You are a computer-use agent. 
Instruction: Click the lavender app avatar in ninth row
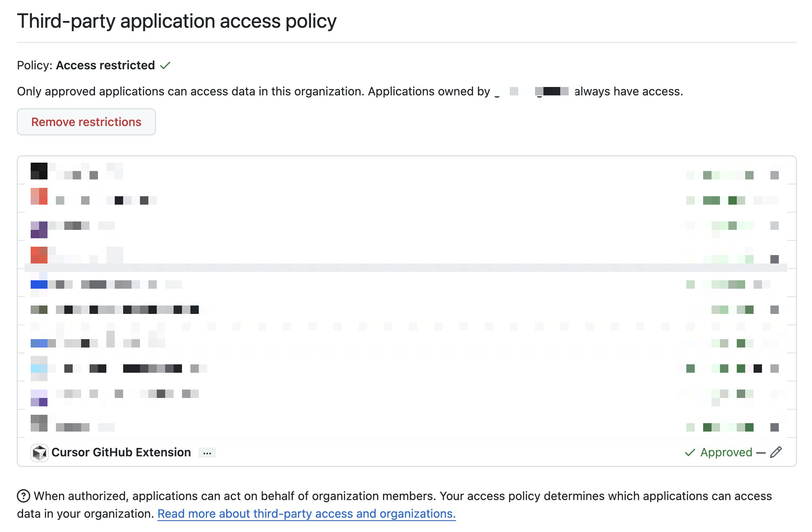pyautogui.click(x=39, y=398)
